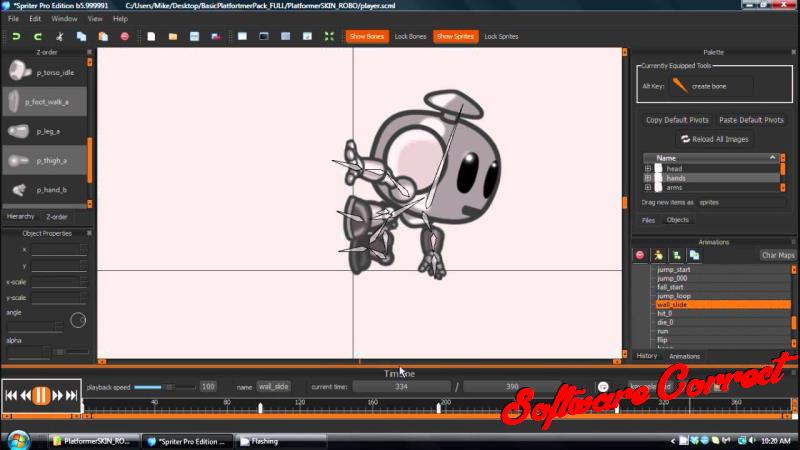The image size is (800, 450).
Task: Click the undo arrow in toolbar
Action: coord(16,36)
